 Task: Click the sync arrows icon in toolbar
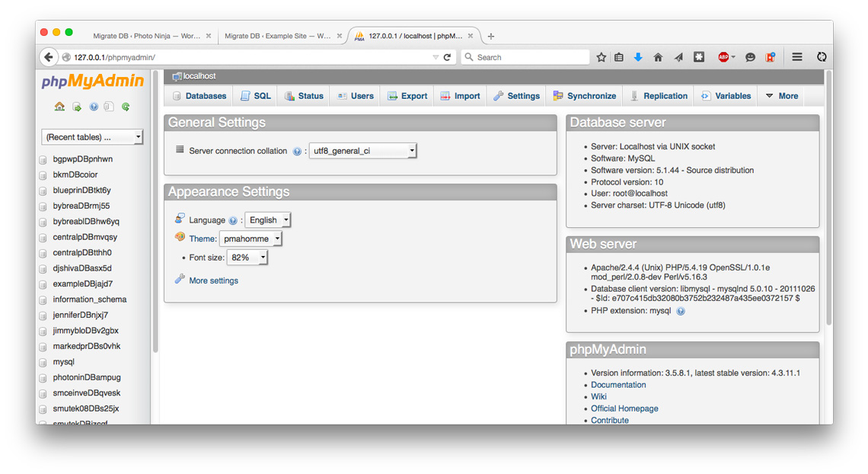[822, 57]
